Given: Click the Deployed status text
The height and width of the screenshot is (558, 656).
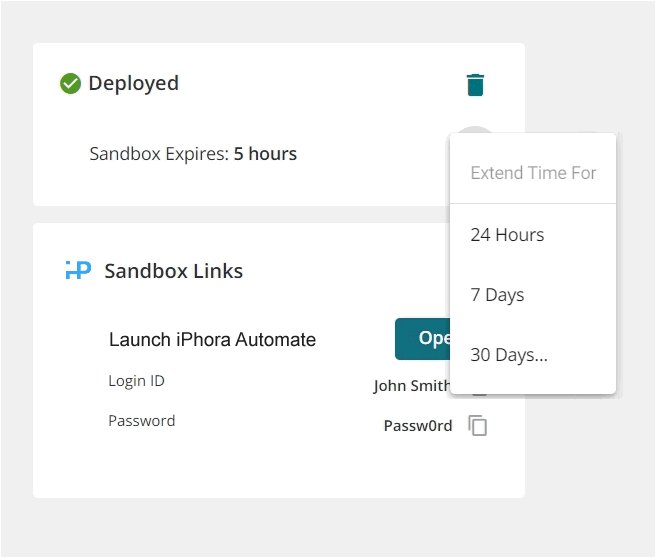Looking at the screenshot, I should click(133, 83).
